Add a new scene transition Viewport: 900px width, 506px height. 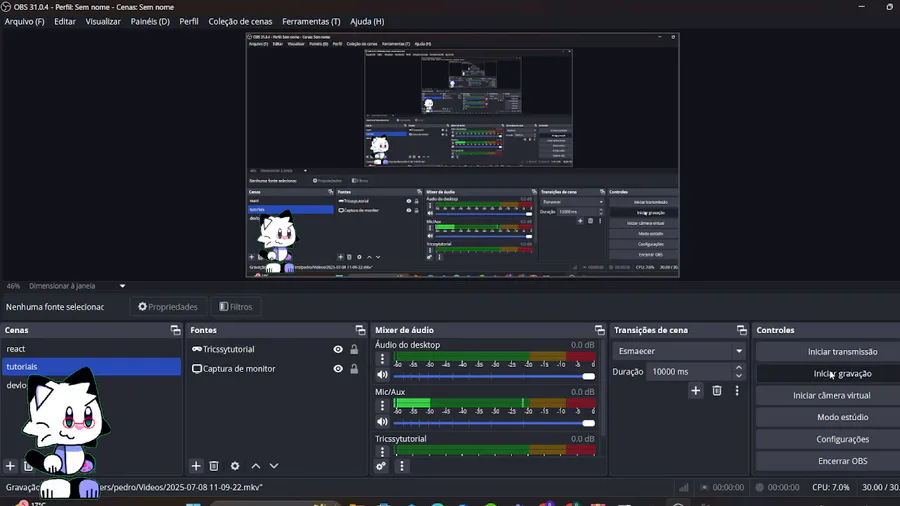tap(696, 391)
